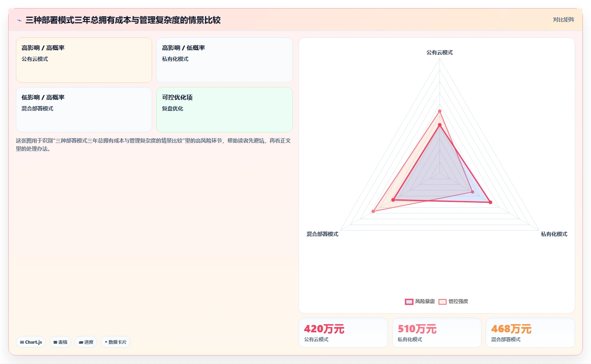591x364 pixels.
Task: Click the 数据卡片 tag
Action: tap(116, 342)
